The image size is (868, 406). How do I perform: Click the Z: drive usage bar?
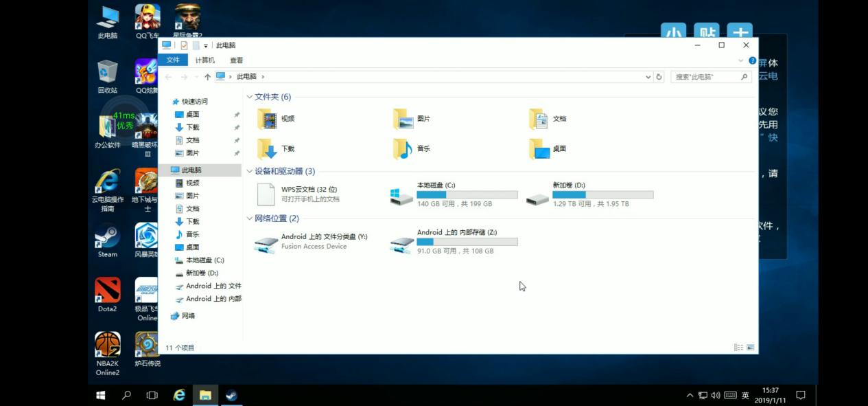click(x=467, y=242)
